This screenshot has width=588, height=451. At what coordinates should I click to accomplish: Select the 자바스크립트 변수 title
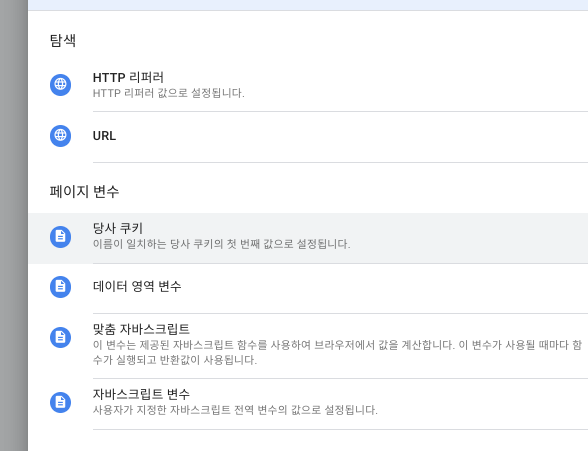[141, 394]
